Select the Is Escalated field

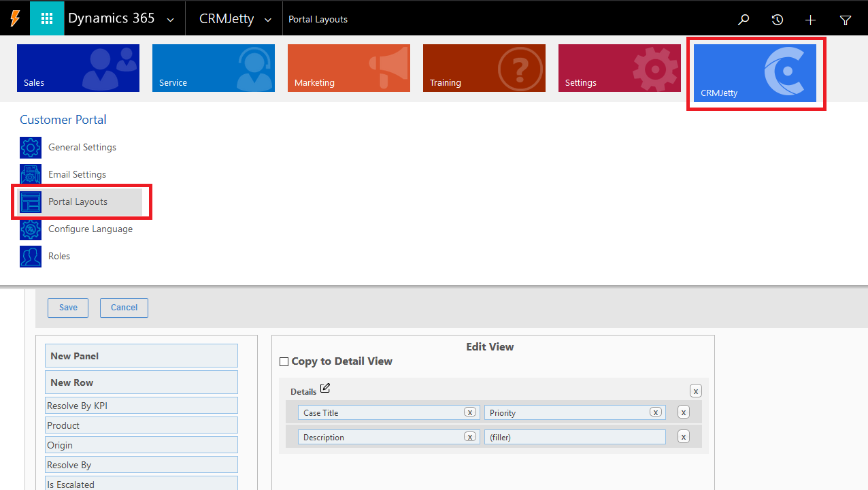click(141, 484)
